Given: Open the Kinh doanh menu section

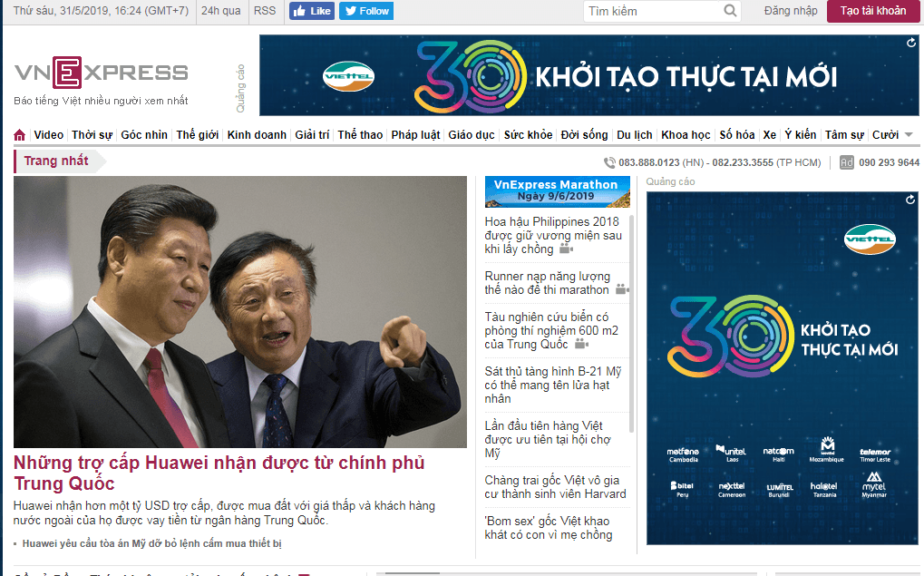Looking at the screenshot, I should coord(257,135).
